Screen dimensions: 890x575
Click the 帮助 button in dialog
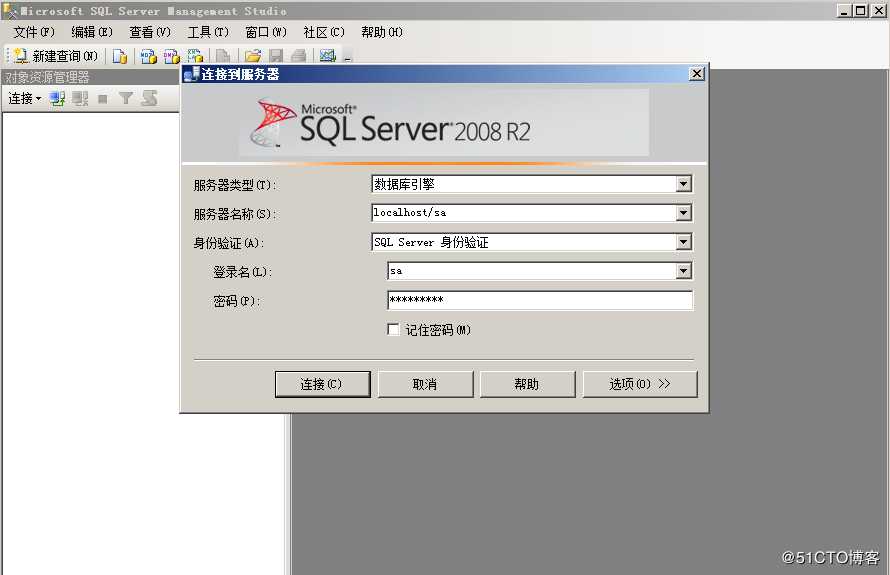tap(527, 384)
